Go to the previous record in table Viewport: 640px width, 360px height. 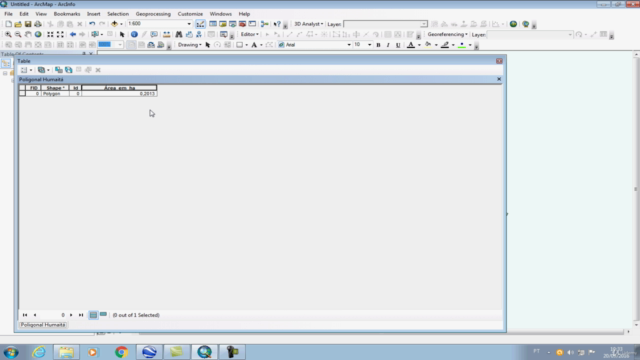point(35,315)
